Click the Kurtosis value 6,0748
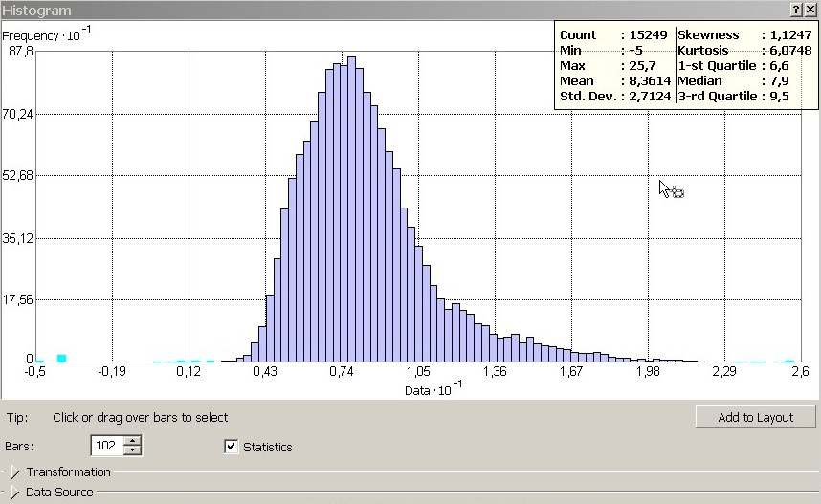The width and height of the screenshot is (821, 504). coord(790,51)
